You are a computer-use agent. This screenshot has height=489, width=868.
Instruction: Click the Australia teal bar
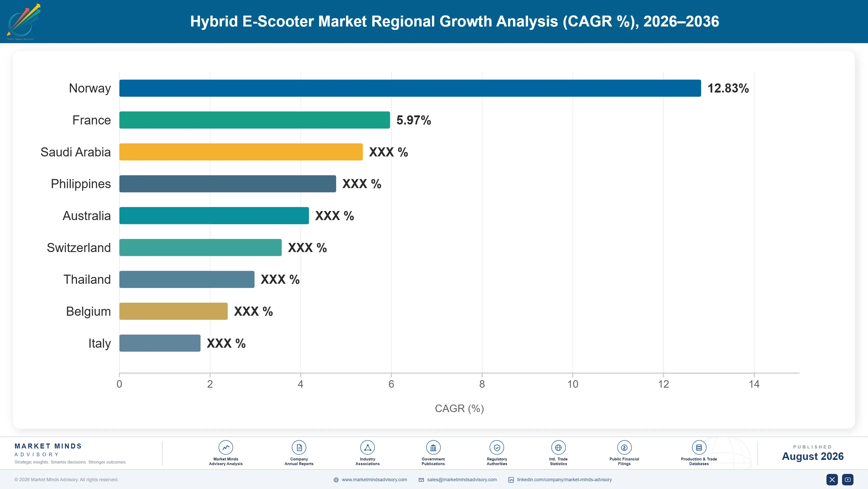click(214, 215)
